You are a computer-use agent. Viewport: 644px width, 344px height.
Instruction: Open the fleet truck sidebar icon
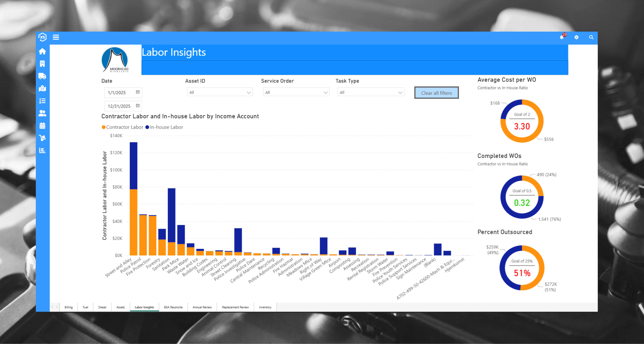(x=42, y=76)
